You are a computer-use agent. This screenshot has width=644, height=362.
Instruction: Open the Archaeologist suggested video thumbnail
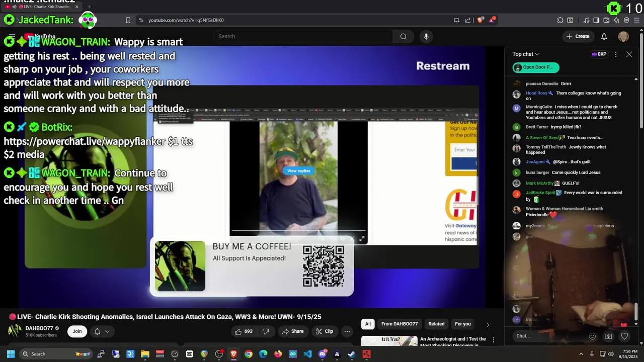389,341
